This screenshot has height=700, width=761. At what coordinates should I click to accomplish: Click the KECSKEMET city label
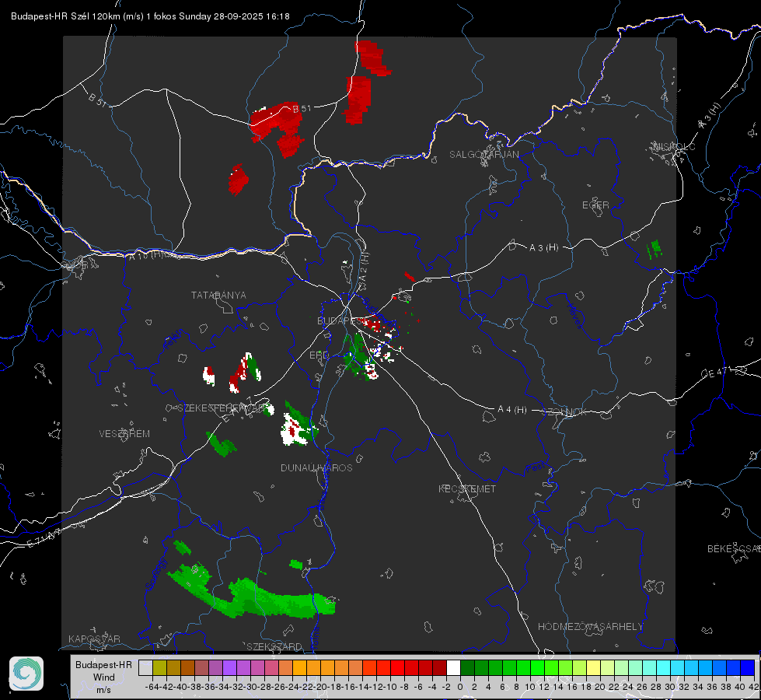(467, 488)
